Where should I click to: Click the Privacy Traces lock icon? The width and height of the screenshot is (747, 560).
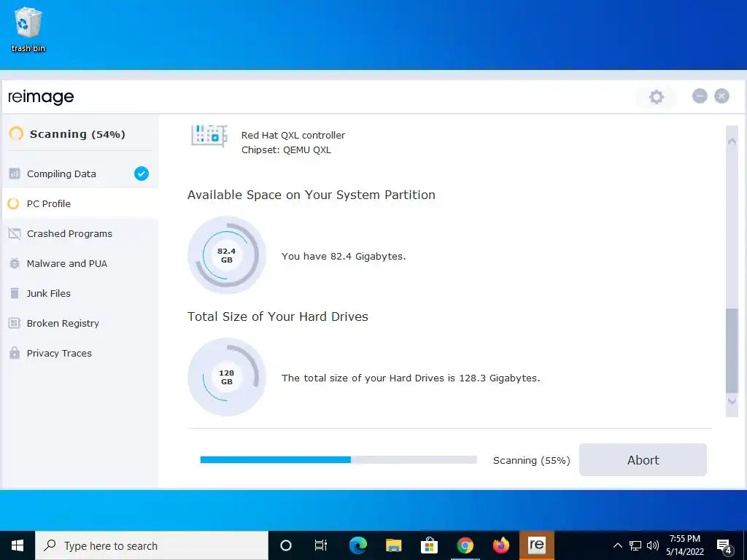[15, 353]
